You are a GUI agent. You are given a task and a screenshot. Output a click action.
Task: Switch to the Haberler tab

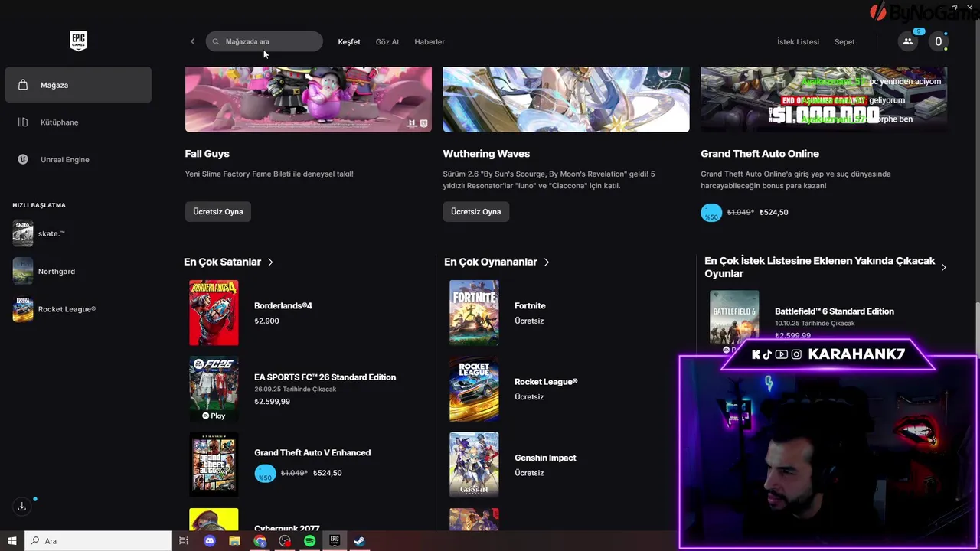[x=430, y=41]
